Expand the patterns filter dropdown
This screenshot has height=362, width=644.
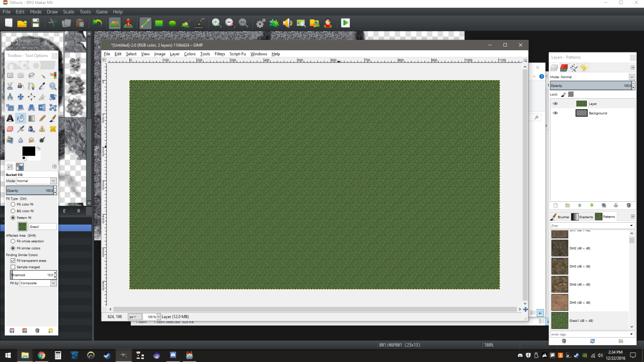click(x=632, y=225)
